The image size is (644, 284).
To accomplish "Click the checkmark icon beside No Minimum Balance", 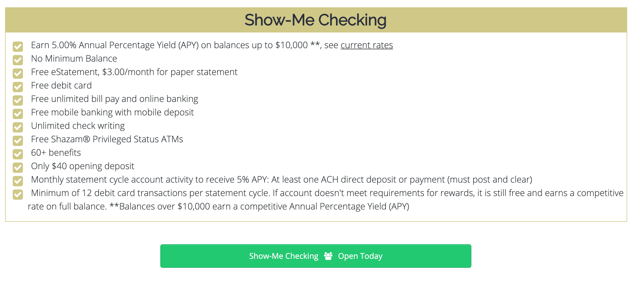I will click(18, 60).
